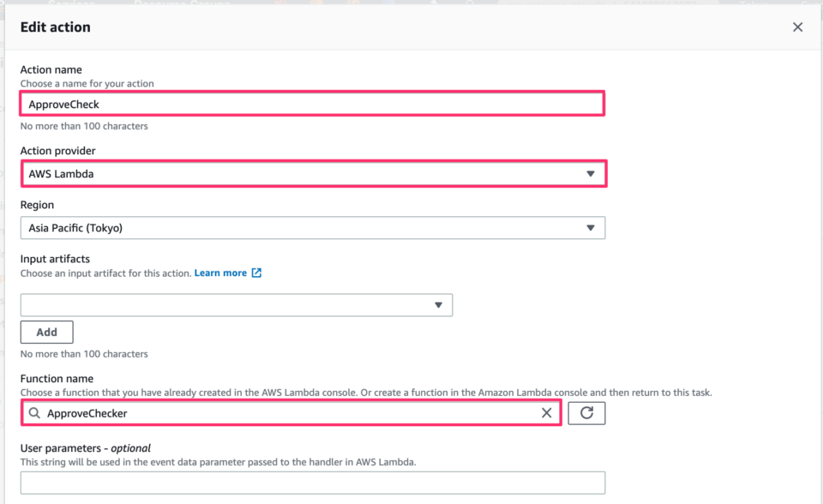Open the Action provider dropdown showing AWS Lambda
The image size is (823, 504).
[x=314, y=174]
